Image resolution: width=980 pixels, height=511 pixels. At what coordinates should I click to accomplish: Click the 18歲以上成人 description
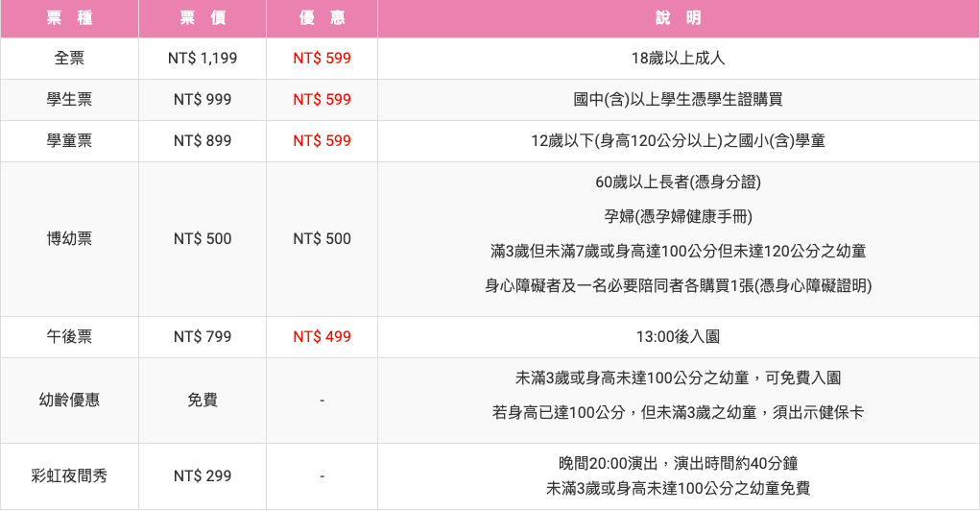(678, 59)
